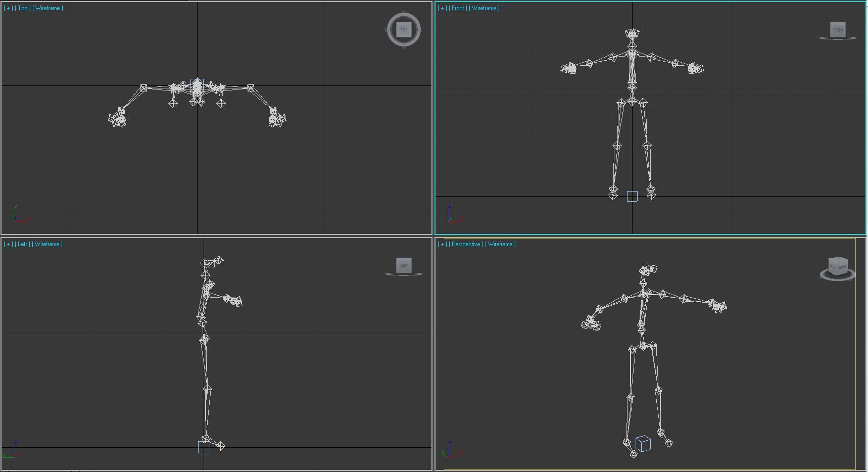This screenshot has height=472, width=868.
Task: Open the [Front] point-of-view menu
Action: 458,8
